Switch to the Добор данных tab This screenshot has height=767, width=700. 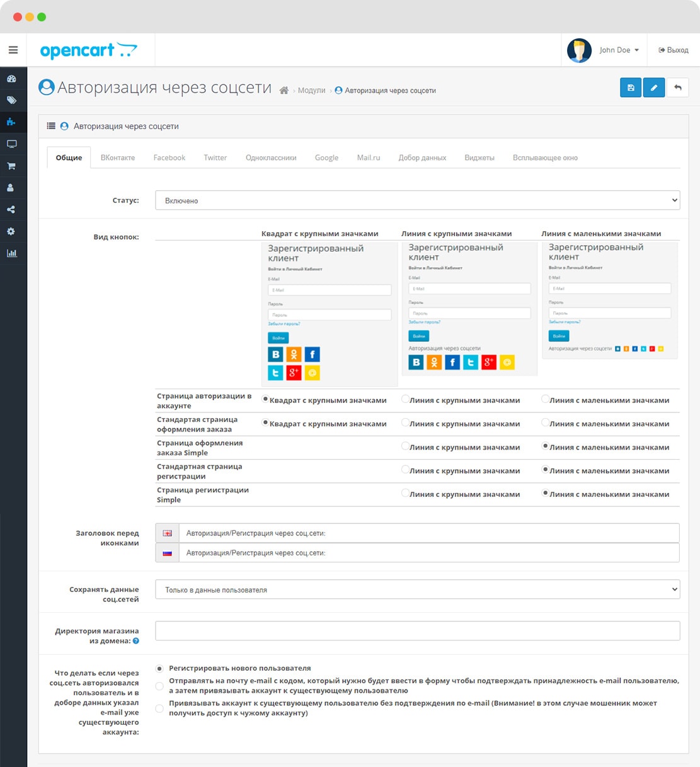point(422,157)
